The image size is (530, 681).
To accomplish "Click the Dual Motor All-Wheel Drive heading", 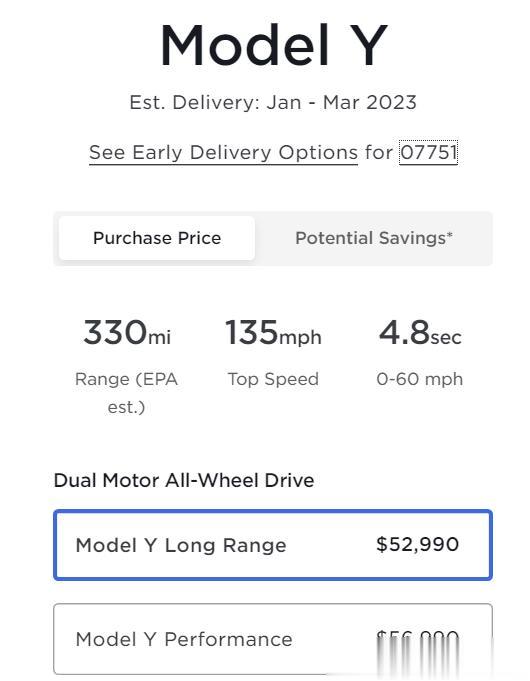I will 184,480.
